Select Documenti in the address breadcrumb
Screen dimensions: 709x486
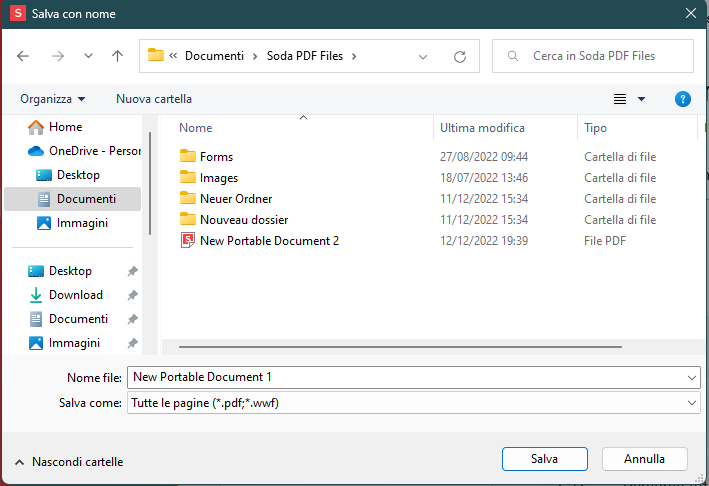tap(214, 56)
